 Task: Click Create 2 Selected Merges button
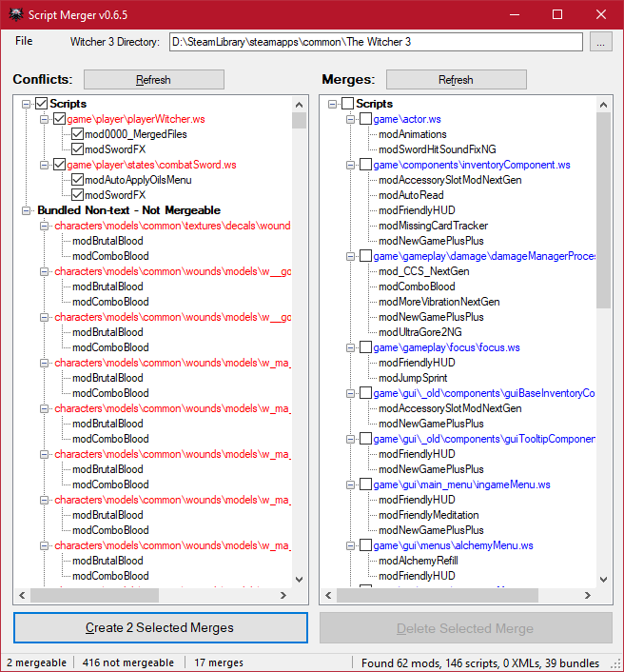(x=161, y=627)
